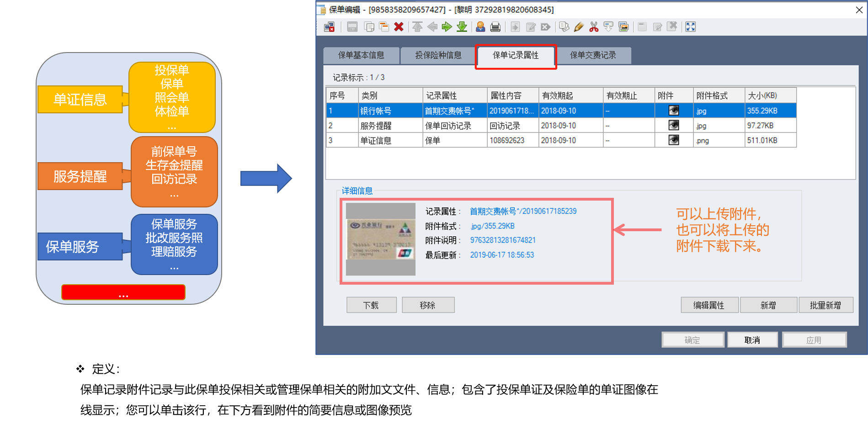Click the user person icon in toolbar

coord(480,27)
